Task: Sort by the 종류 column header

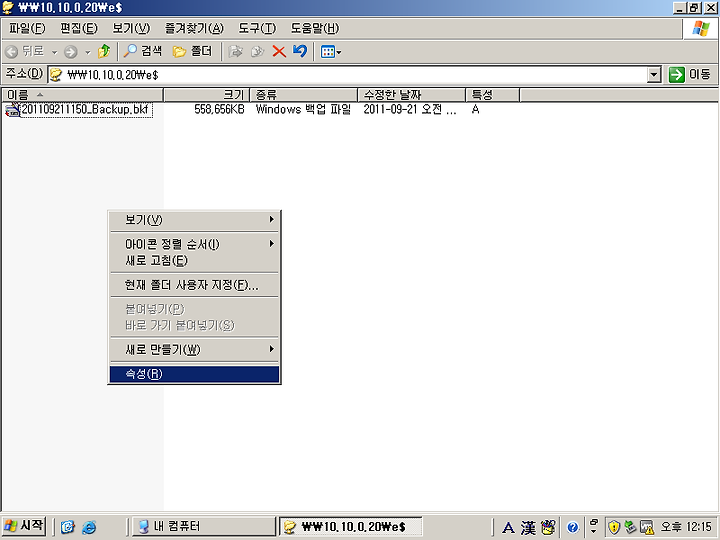Action: coord(304,95)
